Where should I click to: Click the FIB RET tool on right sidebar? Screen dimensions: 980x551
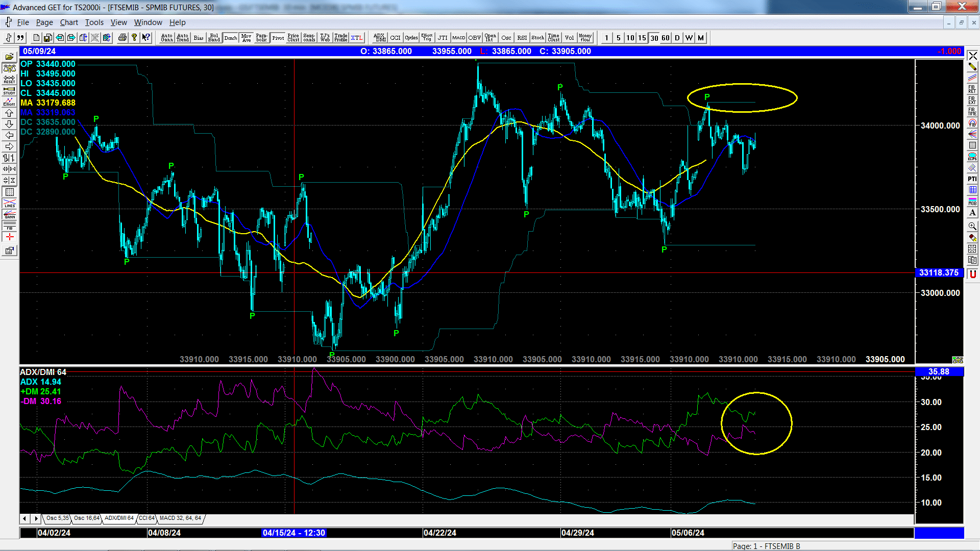(x=972, y=89)
